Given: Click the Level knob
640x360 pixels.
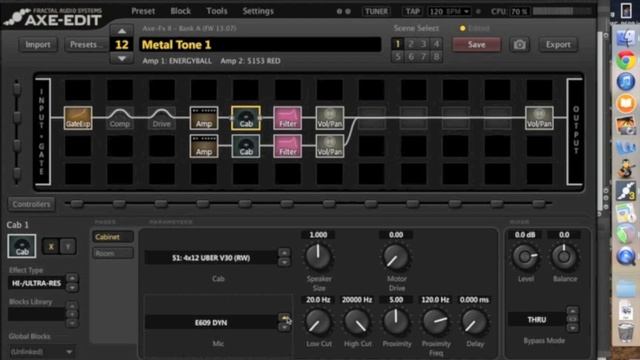Looking at the screenshot, I should (x=525, y=257).
